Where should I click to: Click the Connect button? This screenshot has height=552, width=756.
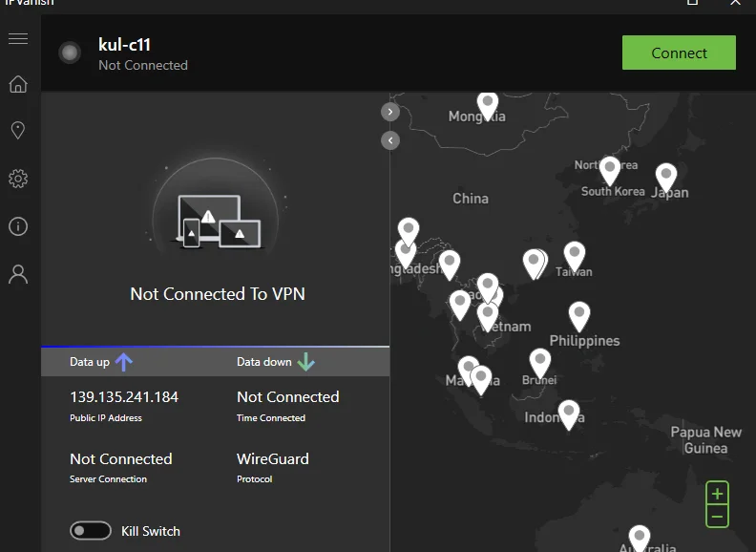(x=679, y=53)
